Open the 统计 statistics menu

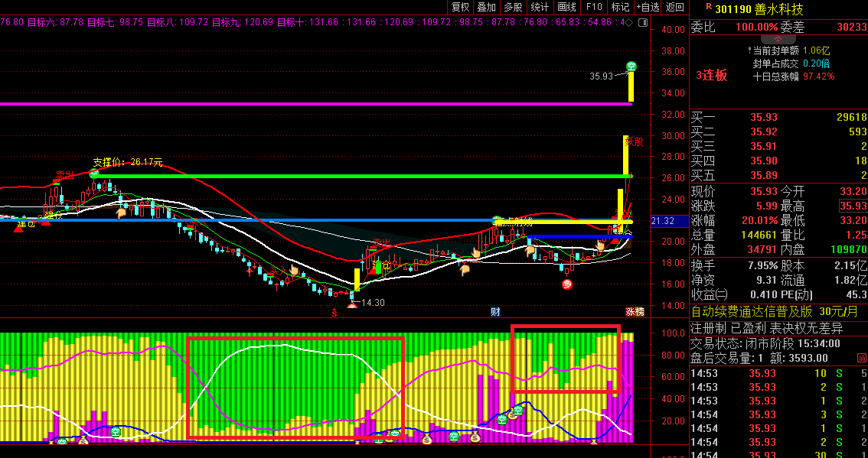[x=539, y=7]
